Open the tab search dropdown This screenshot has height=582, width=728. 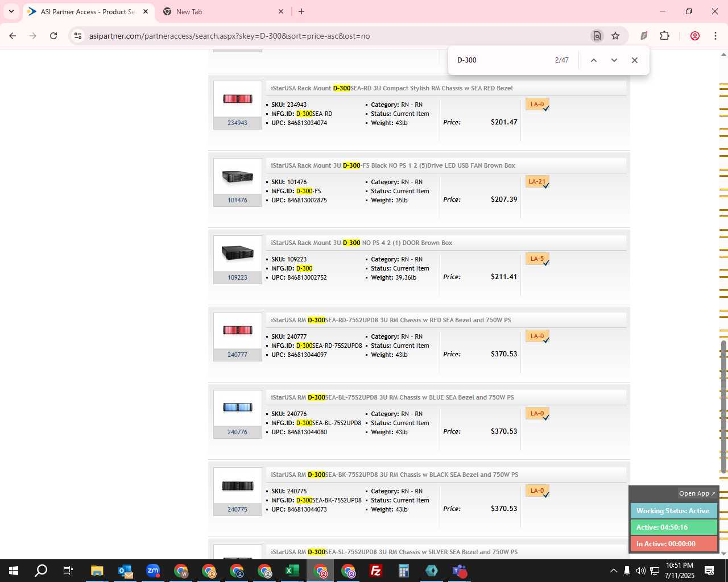[x=11, y=11]
